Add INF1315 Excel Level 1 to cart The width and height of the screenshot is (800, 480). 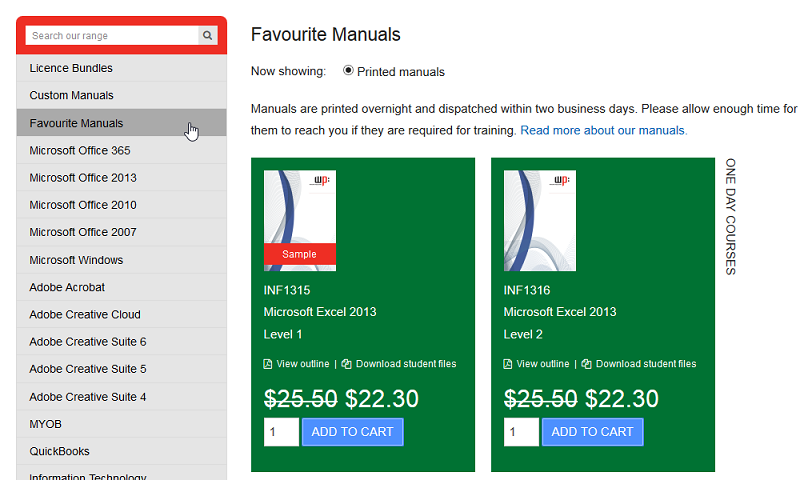pos(353,432)
